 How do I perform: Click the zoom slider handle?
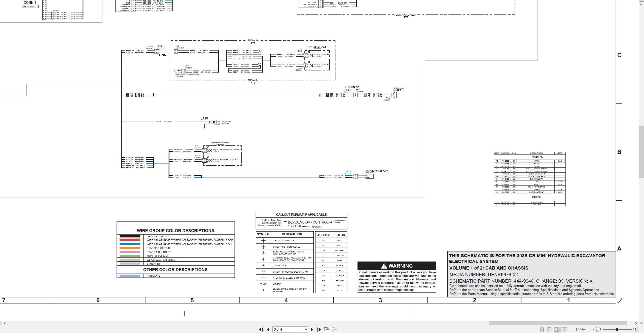click(617, 329)
